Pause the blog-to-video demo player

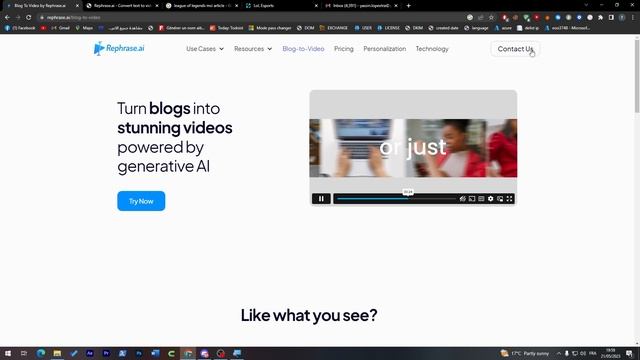pos(321,199)
